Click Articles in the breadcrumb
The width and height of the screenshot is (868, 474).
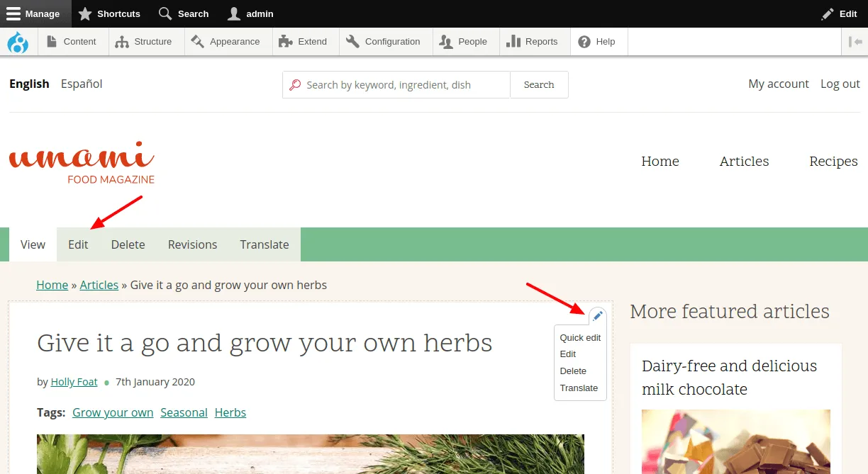[99, 285]
